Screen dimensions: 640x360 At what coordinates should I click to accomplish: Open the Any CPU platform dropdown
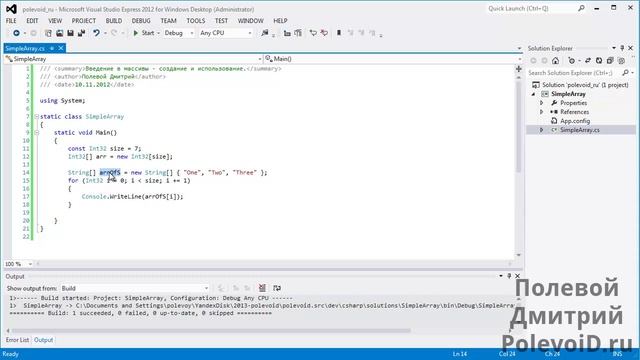[x=226, y=33]
